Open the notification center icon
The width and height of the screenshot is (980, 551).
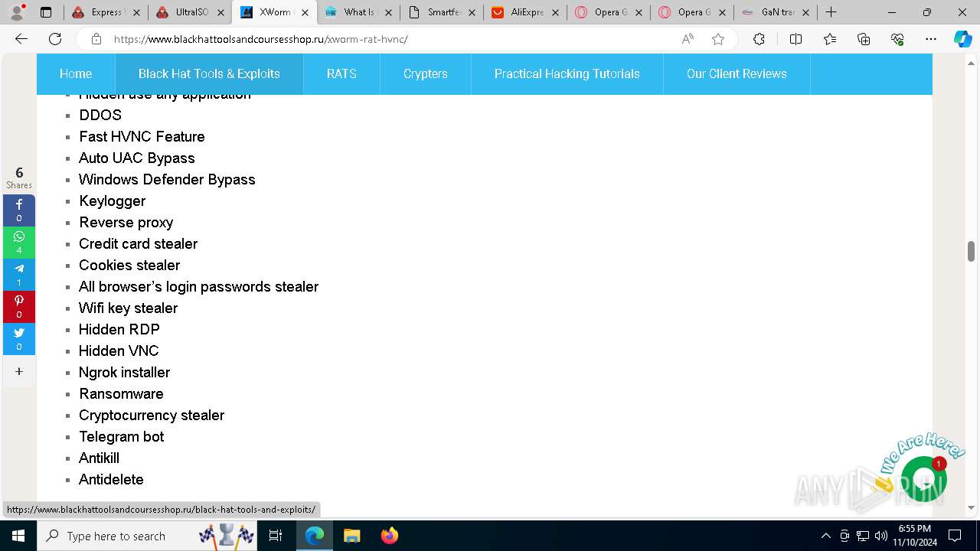click(x=955, y=536)
